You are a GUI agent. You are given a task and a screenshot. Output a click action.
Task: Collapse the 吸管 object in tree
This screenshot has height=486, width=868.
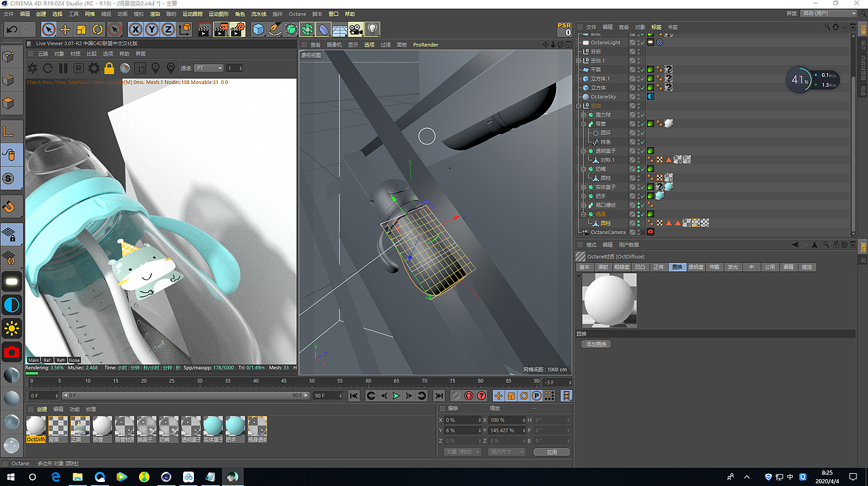(x=583, y=124)
